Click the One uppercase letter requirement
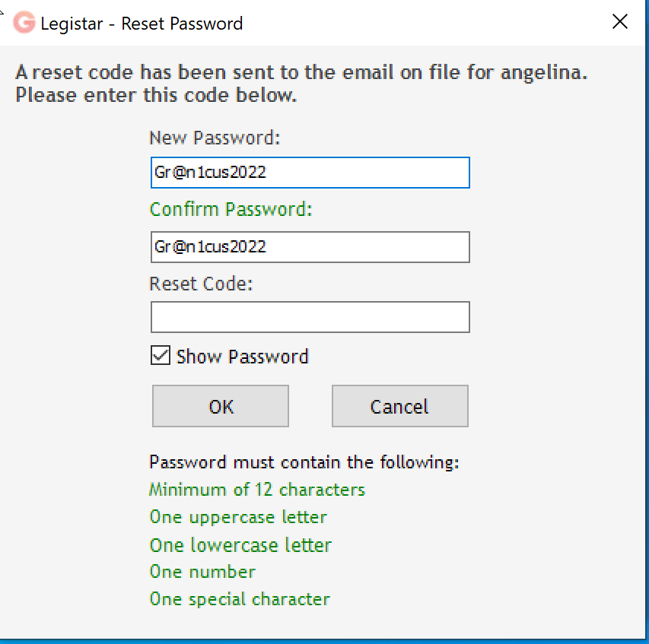 pos(237,516)
